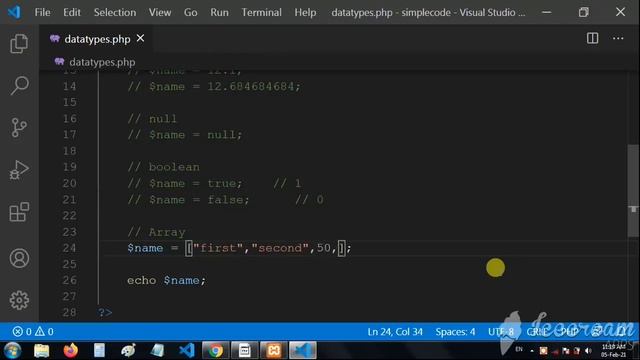Open the More Actions ellipsis menu

click(618, 38)
